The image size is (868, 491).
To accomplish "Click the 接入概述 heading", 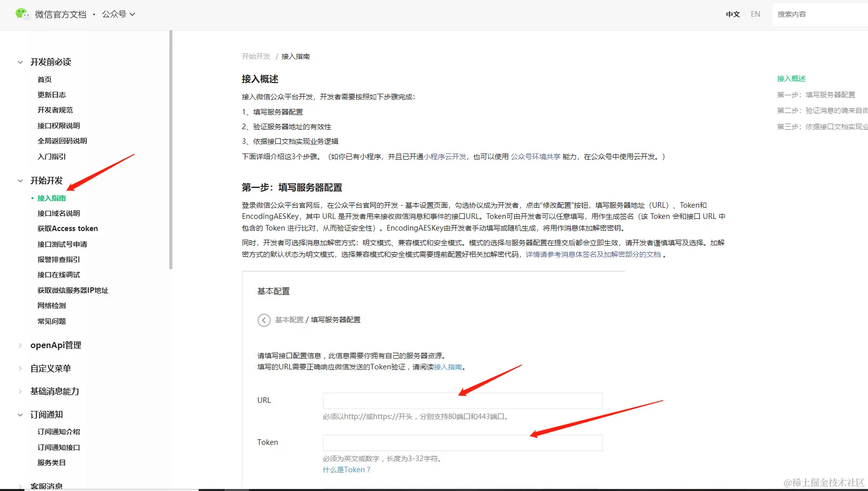I will [x=260, y=79].
